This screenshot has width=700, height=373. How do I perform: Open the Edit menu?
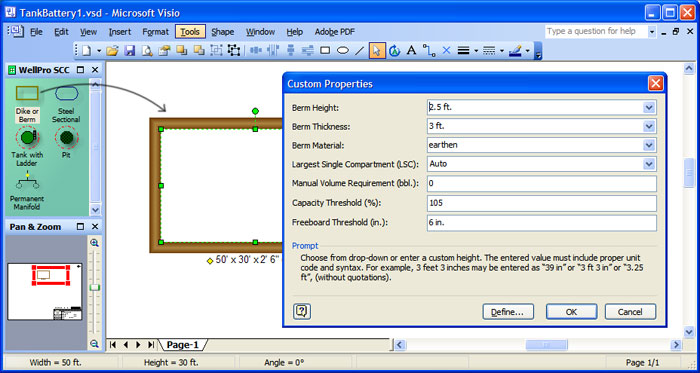pos(61,32)
